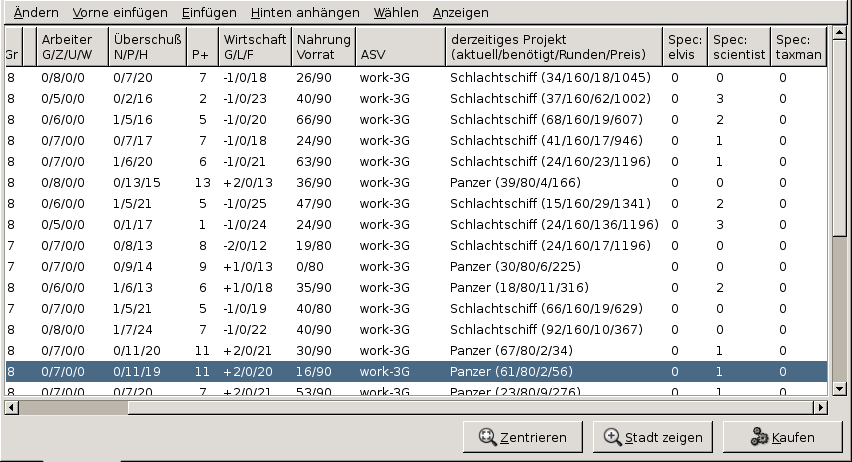Click the Stadt zeigen button
The width and height of the screenshot is (852, 462).
653,437
